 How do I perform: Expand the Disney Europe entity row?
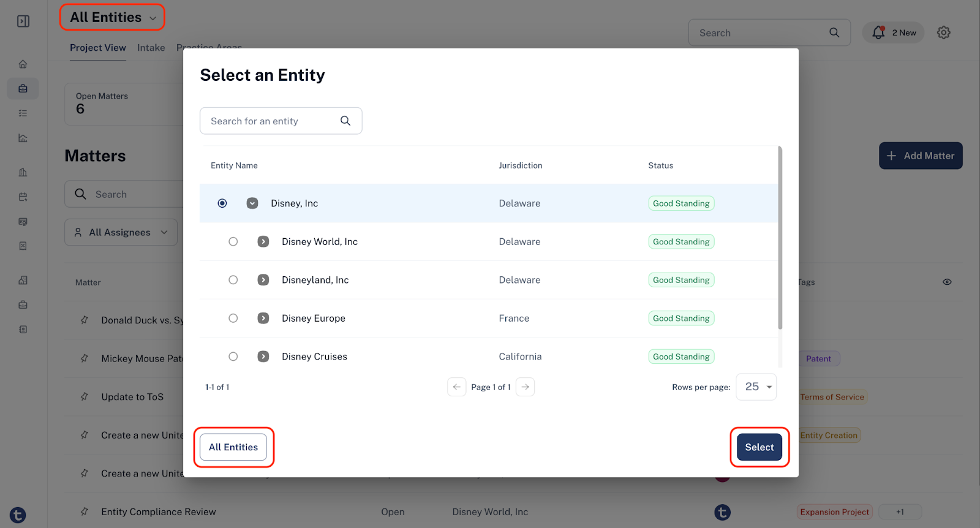[x=263, y=318]
